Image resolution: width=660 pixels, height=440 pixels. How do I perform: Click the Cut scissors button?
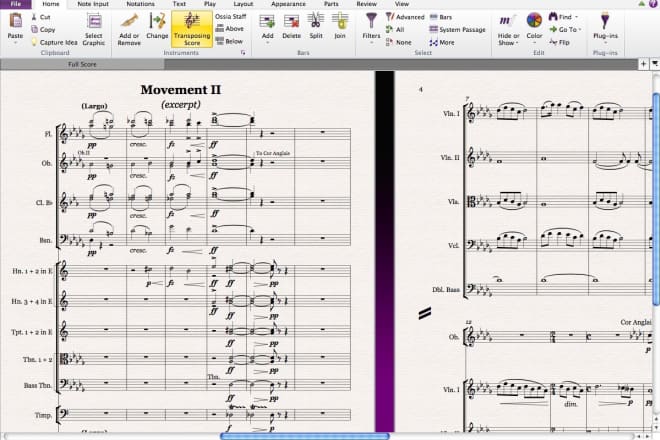pyautogui.click(x=40, y=17)
